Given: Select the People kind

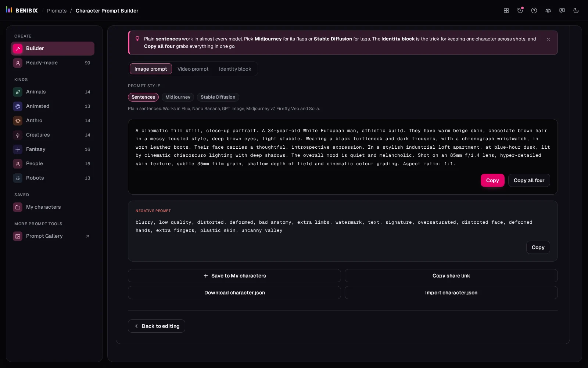Looking at the screenshot, I should click(x=53, y=164).
